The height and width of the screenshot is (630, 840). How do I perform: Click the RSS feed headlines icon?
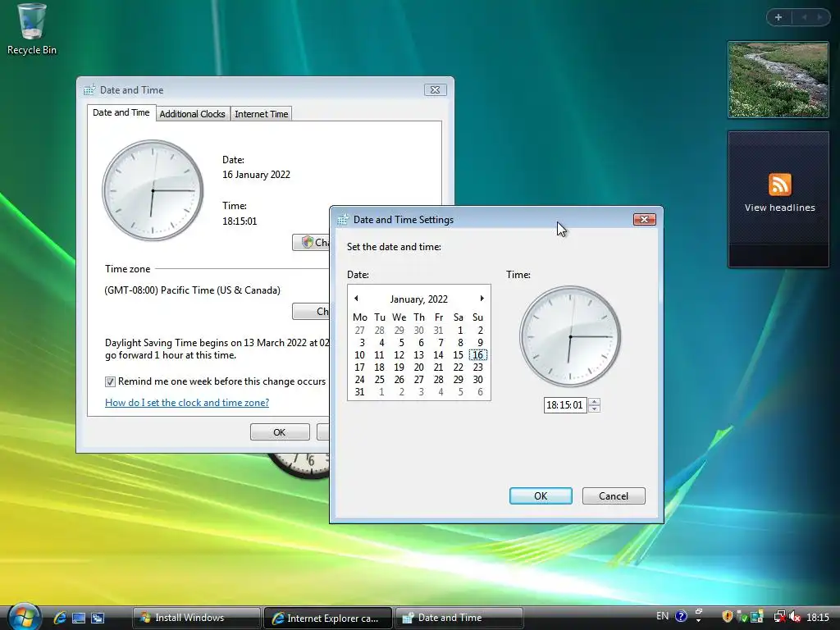(779, 185)
